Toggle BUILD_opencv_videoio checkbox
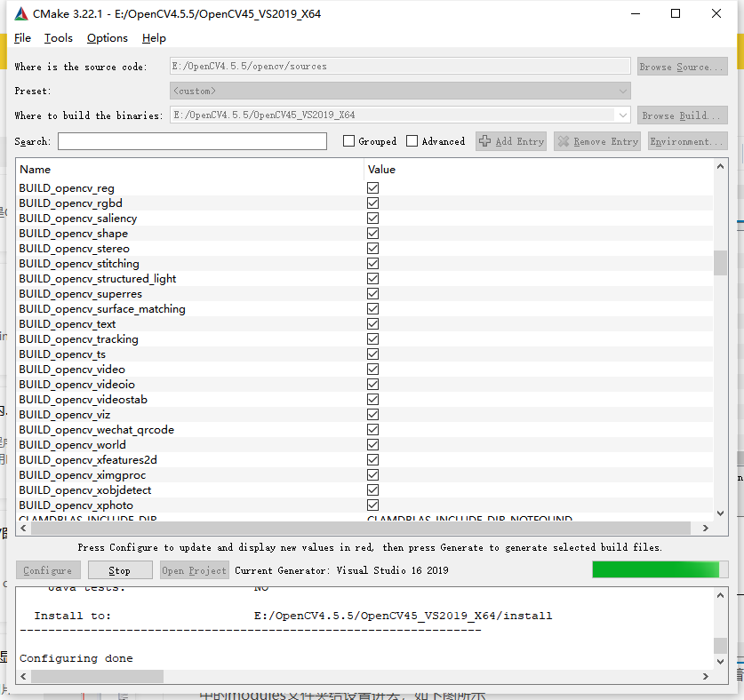 tap(373, 384)
